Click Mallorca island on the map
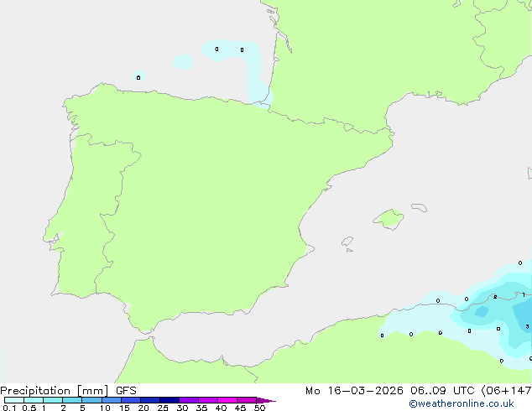532x411 pixels. point(388,220)
